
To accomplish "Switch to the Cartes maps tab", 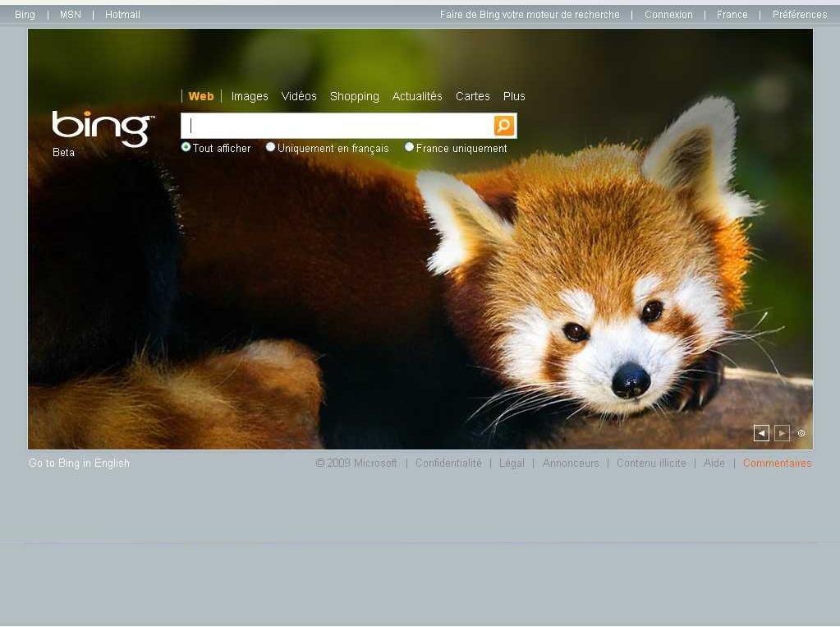I will click(472, 96).
